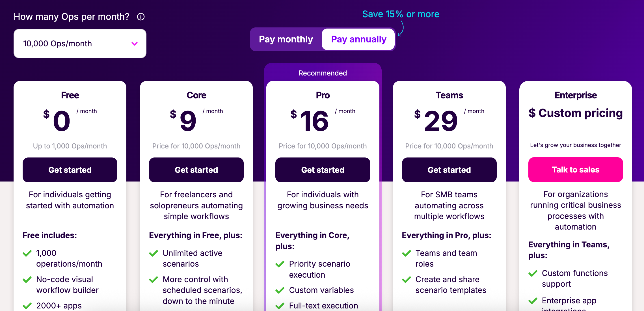Click checkmark beside Teams and team roles
Viewport: 644px width, 311px height.
(x=407, y=253)
